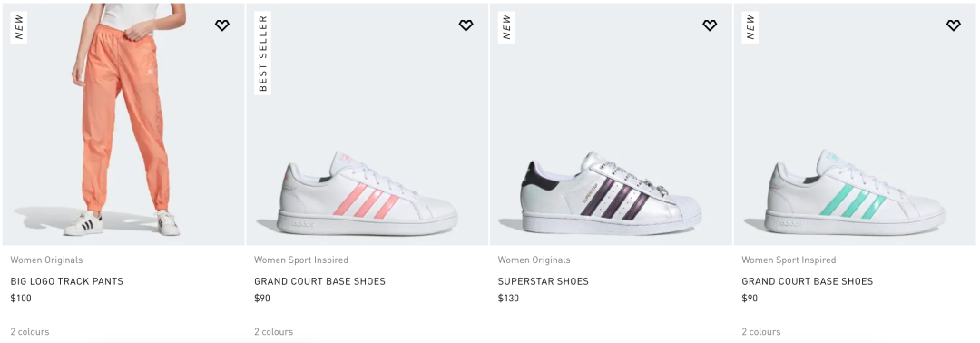The width and height of the screenshot is (980, 343).
Task: Open the mint Grand Court Base Shoes title
Action: [807, 281]
